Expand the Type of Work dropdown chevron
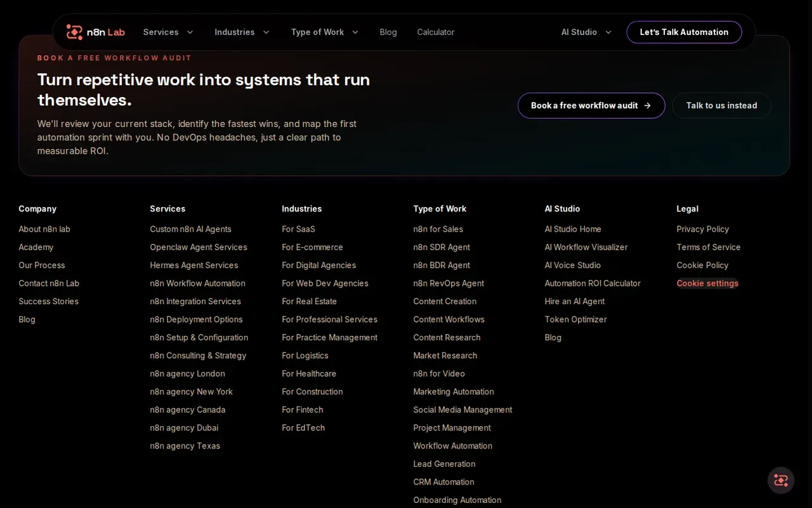Screen dimensions: 812x508 [355, 32]
